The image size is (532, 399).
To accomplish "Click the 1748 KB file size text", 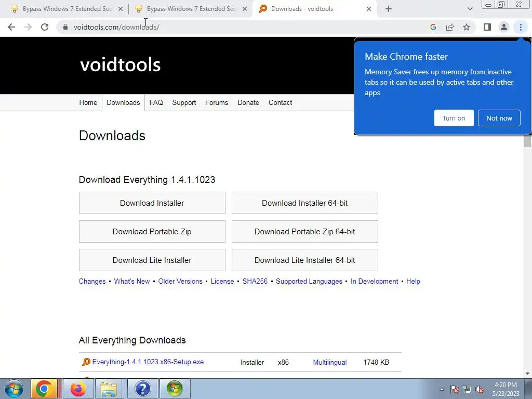I will (376, 362).
